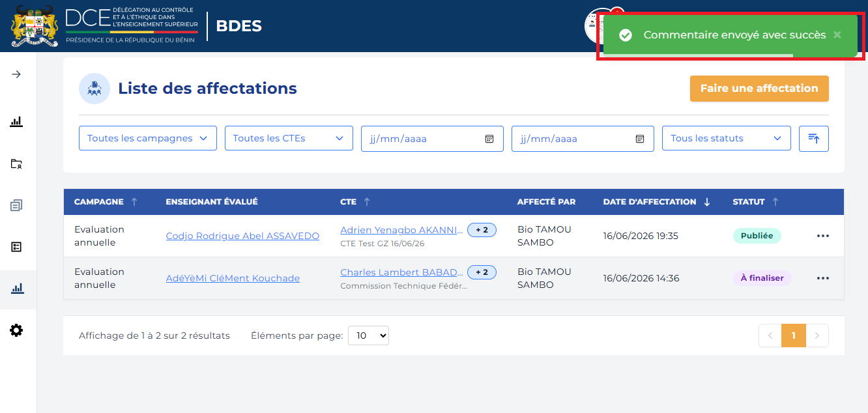Click the 'Publiée' status badge
Image resolution: width=868 pixels, height=413 pixels.
[x=757, y=236]
